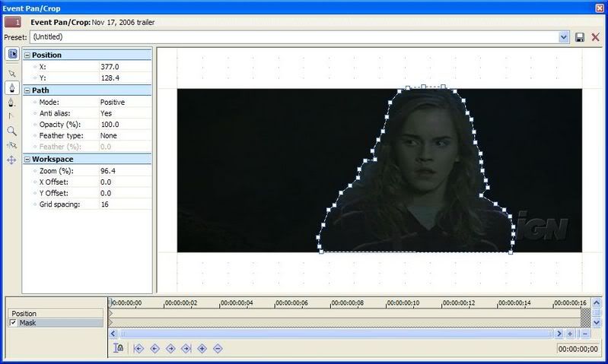Screen dimensions: 608x364
Task: Click the keyframe track scroll up arrow
Action: (x=597, y=302)
